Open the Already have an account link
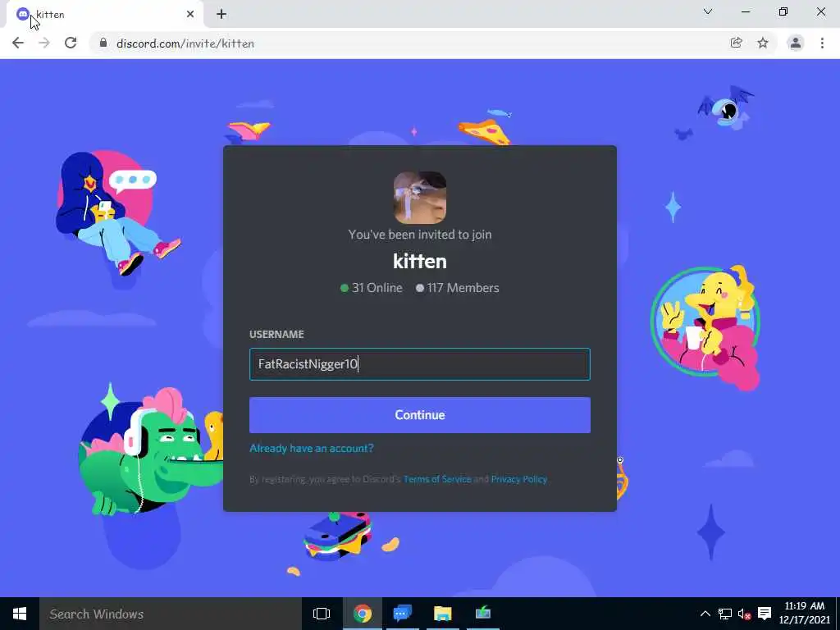This screenshot has height=630, width=840. (x=312, y=449)
